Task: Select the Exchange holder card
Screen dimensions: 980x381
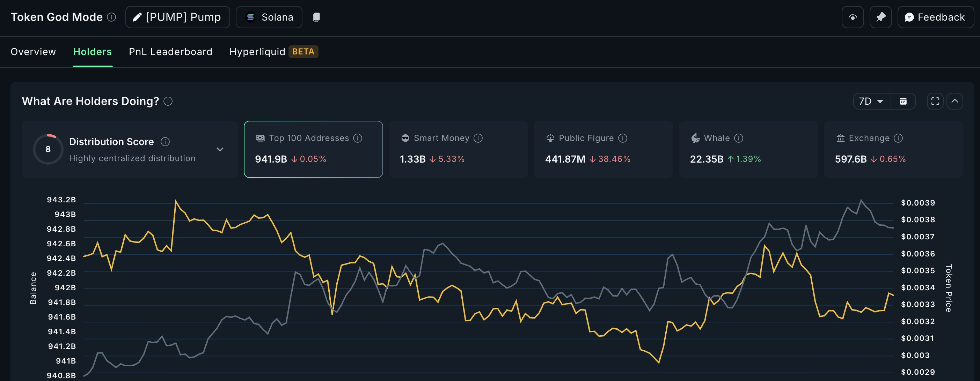Action: click(x=893, y=149)
